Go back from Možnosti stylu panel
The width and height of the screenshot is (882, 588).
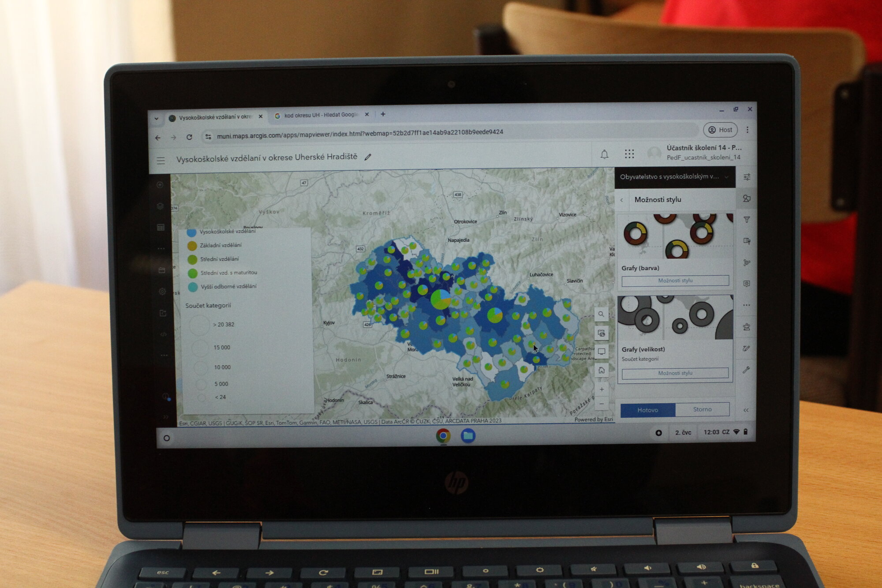click(622, 200)
